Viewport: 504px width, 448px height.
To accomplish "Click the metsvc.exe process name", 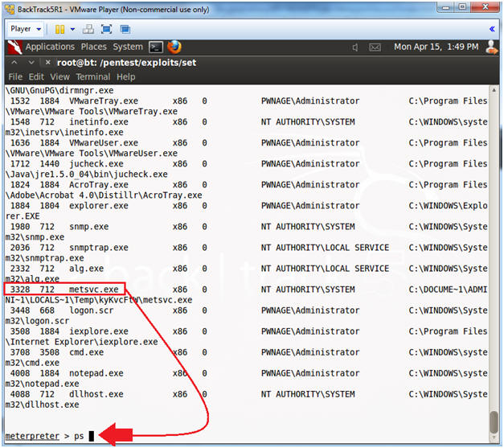I will pyautogui.click(x=94, y=290).
